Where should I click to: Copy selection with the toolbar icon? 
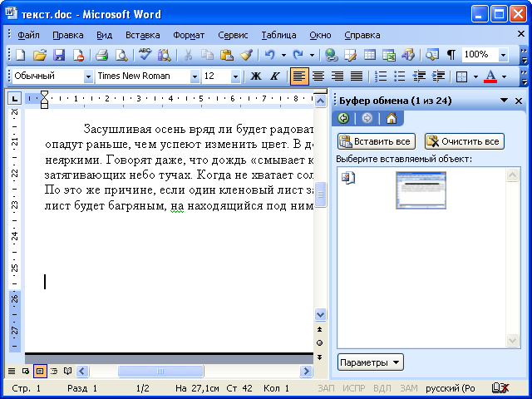207,55
